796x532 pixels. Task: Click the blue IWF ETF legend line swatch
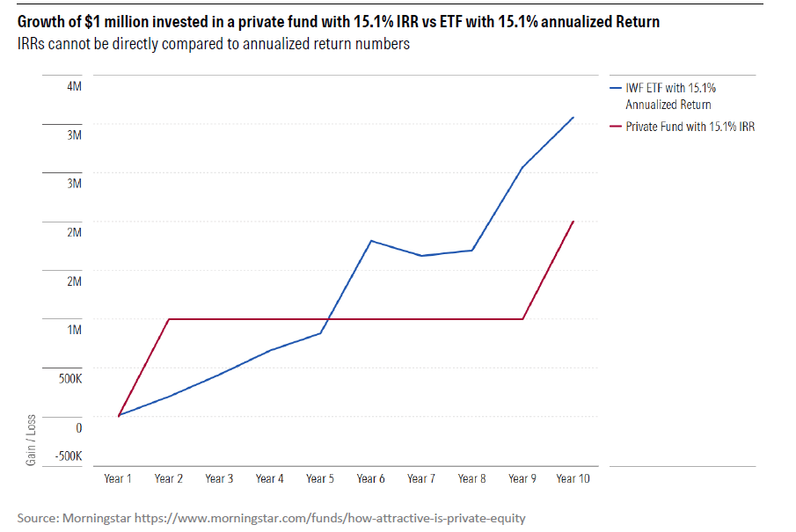point(615,88)
